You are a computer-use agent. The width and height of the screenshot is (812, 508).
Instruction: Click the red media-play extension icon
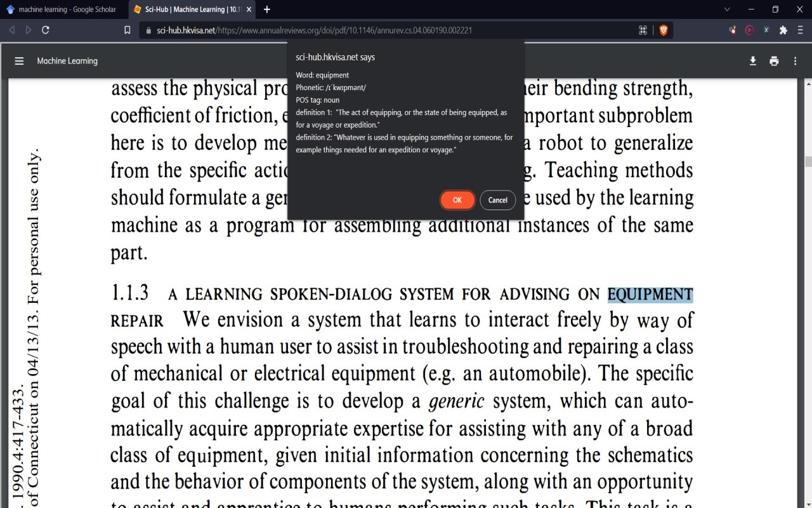749,30
